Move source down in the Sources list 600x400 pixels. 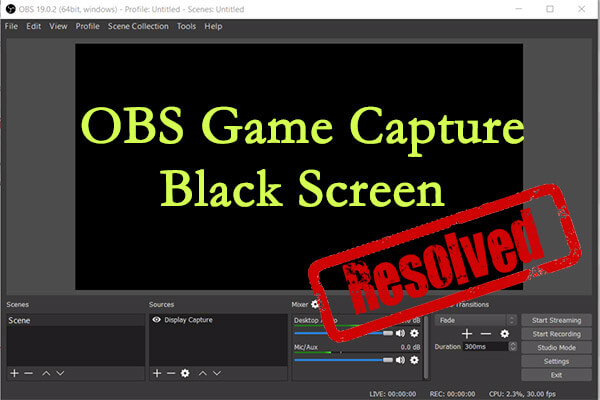pos(217,373)
